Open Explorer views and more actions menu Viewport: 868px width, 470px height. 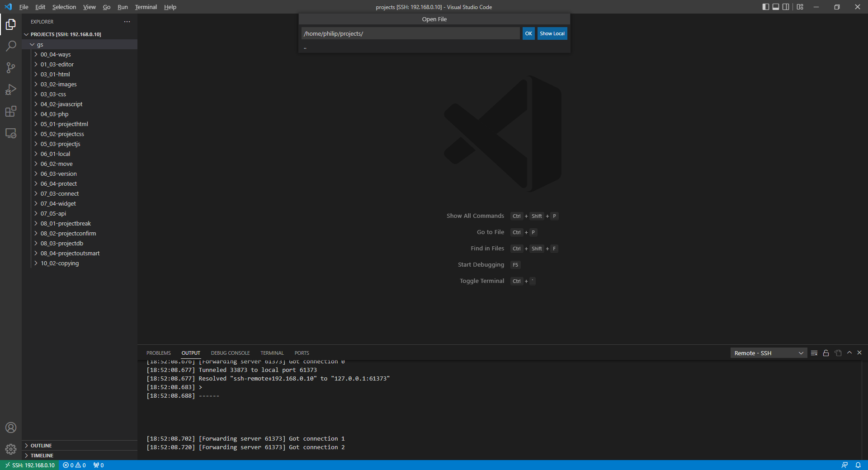(x=127, y=22)
